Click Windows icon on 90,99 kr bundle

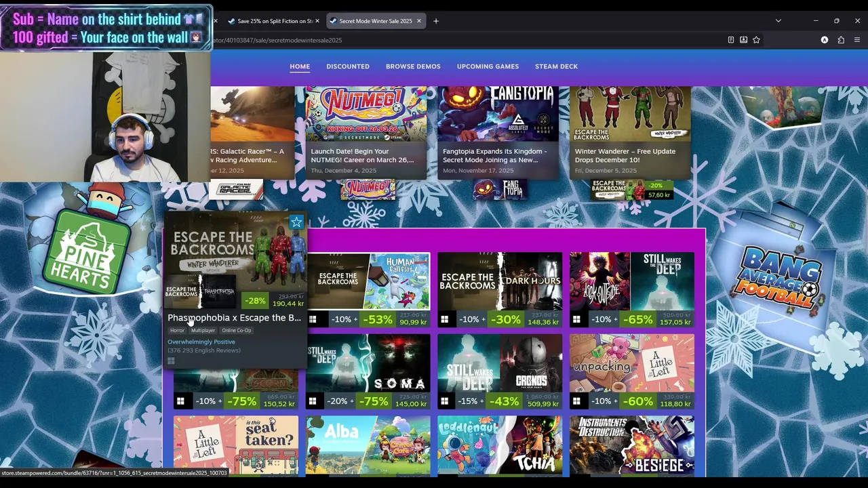(313, 319)
